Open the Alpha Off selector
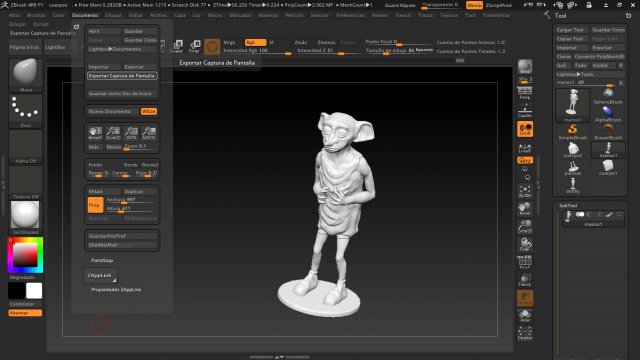 coord(25,146)
